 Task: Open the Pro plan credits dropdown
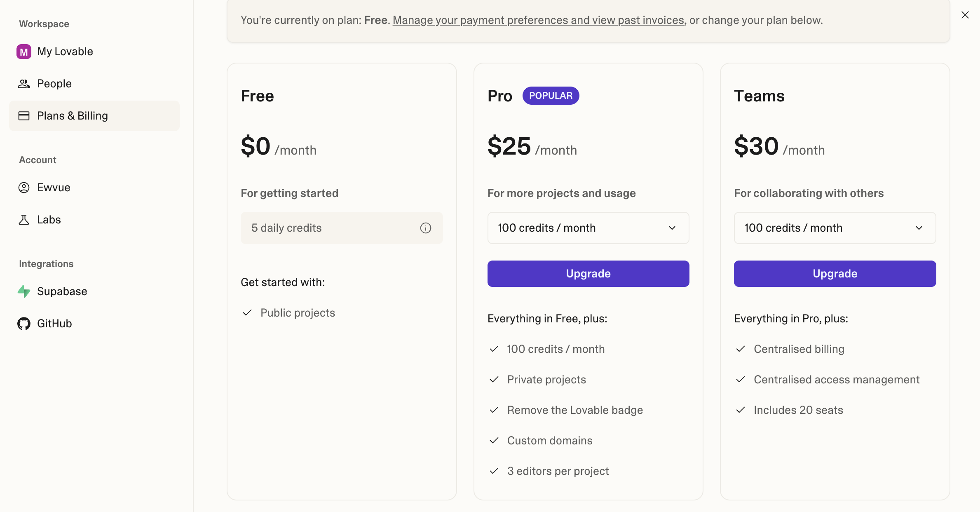click(588, 228)
